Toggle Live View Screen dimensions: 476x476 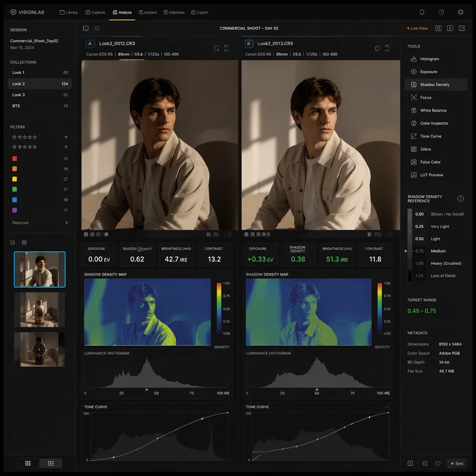tap(417, 28)
